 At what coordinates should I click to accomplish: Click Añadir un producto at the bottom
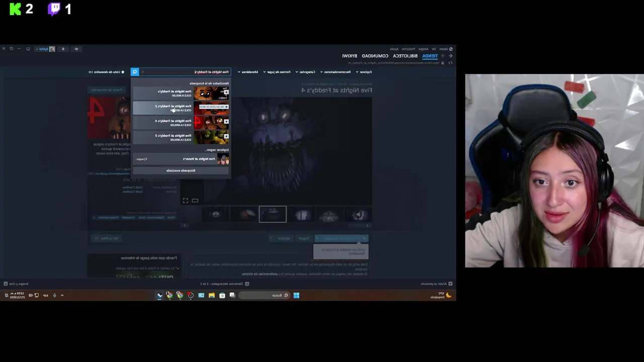[x=436, y=284]
